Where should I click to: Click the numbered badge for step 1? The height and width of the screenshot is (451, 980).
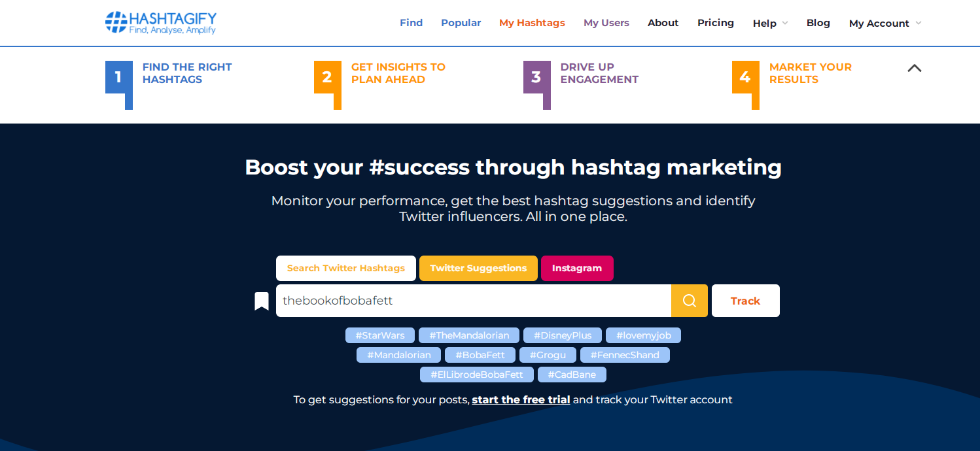coord(118,76)
